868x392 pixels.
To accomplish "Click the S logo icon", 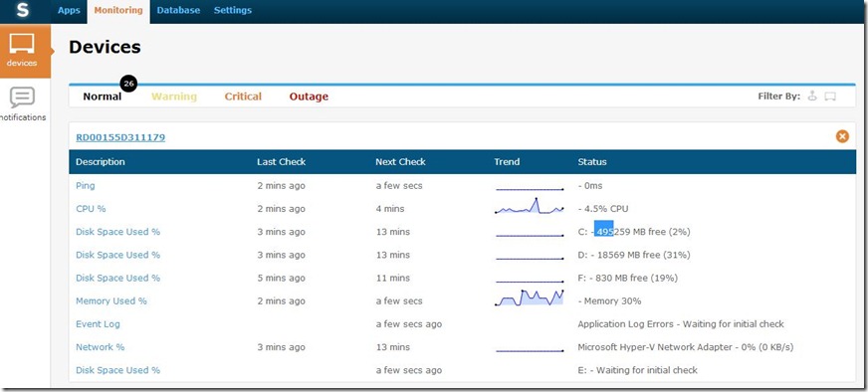I will click(22, 11).
